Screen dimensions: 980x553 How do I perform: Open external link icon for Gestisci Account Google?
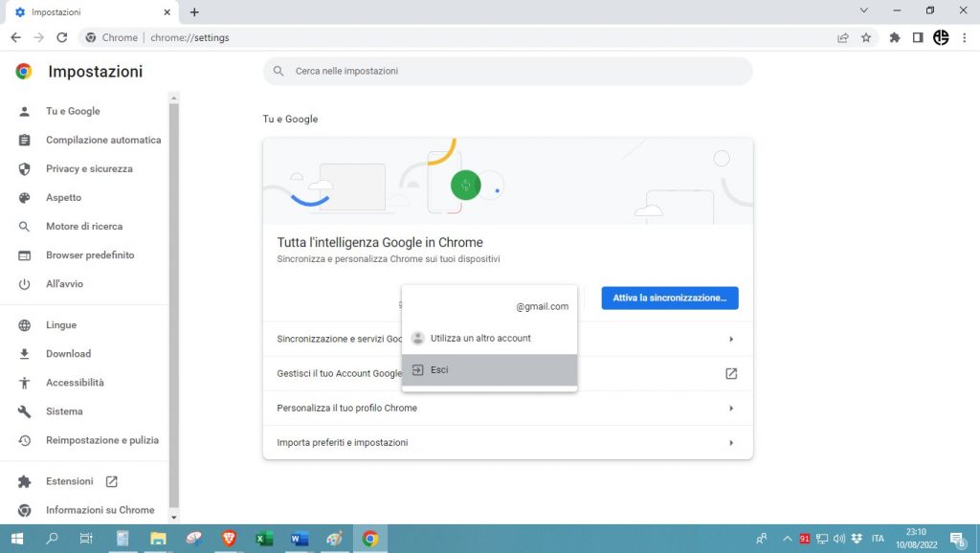click(731, 373)
